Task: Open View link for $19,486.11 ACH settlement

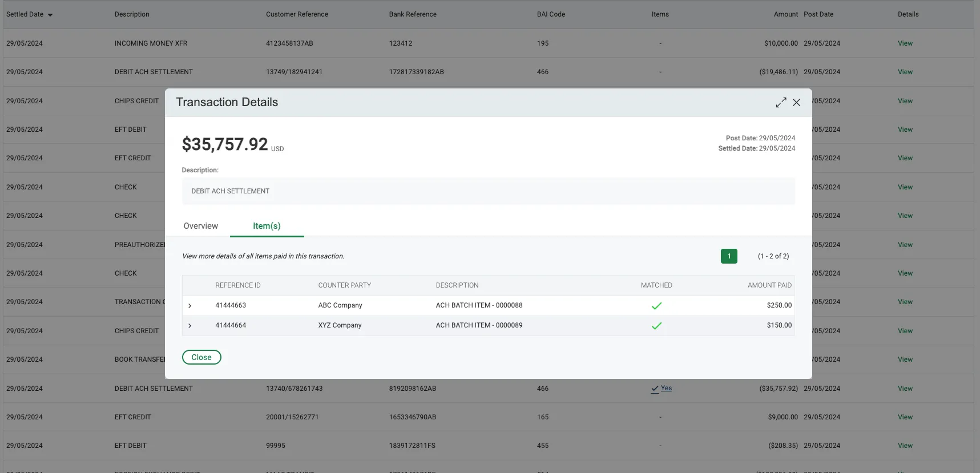Action: pos(905,72)
